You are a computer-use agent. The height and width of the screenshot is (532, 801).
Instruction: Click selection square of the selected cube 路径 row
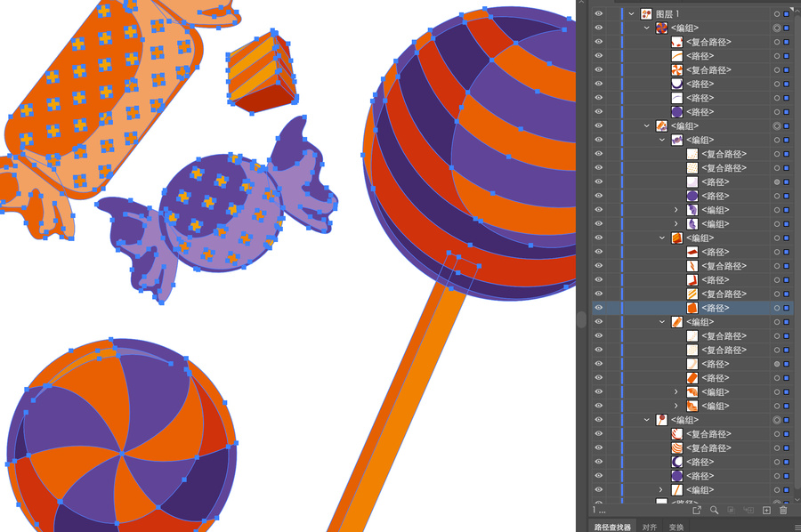point(786,308)
